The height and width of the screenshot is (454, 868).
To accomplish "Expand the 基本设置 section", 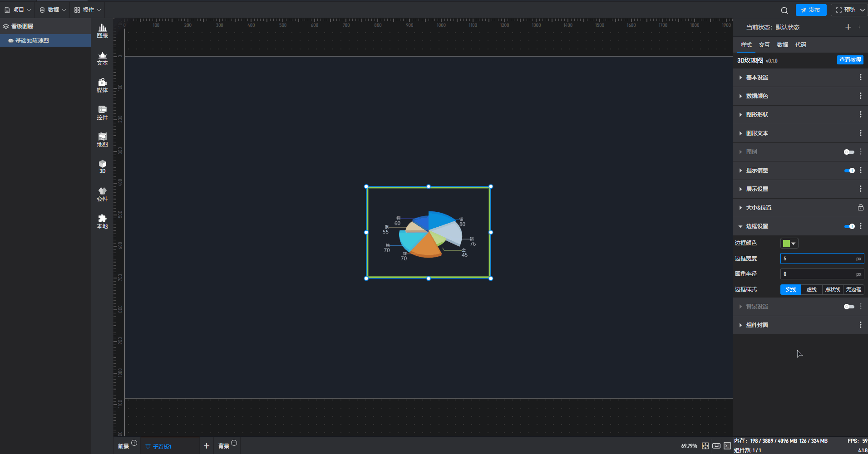I will pyautogui.click(x=757, y=78).
